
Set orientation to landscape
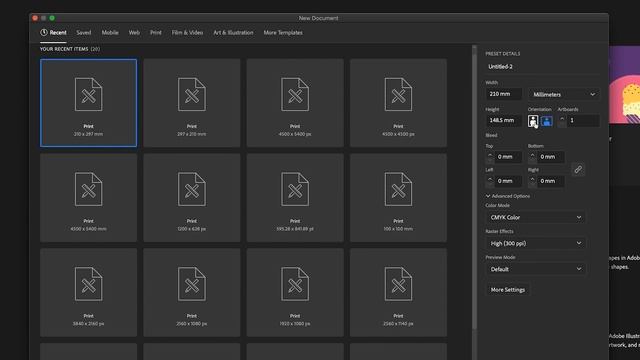click(x=547, y=121)
